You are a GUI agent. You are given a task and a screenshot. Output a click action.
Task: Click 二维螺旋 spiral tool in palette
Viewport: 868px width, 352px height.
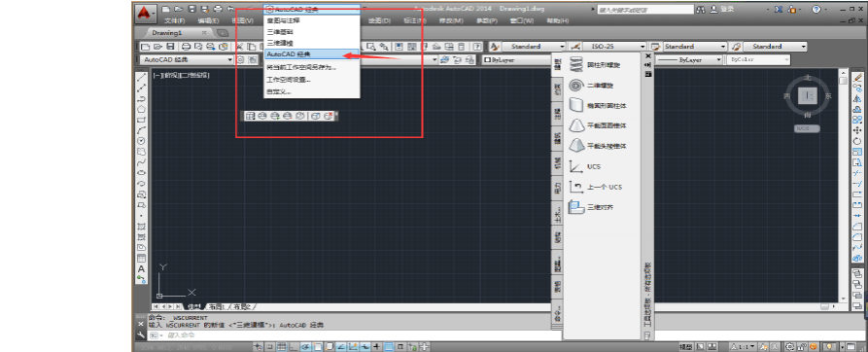click(592, 86)
